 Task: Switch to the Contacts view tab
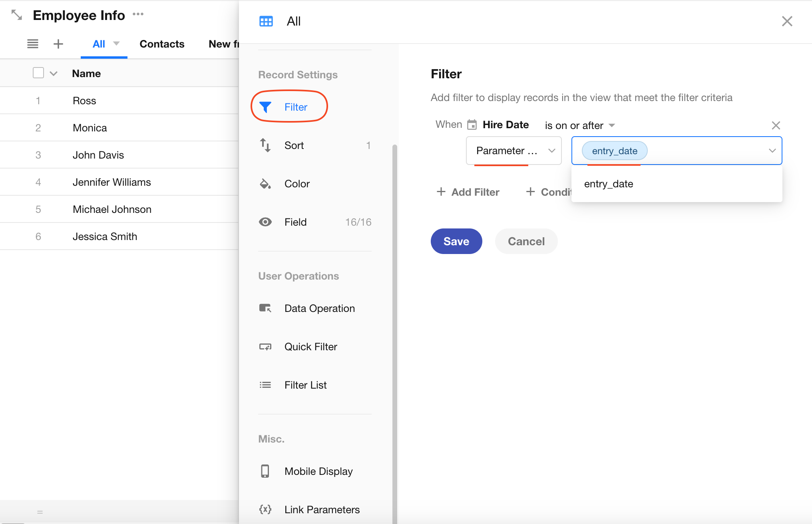(162, 44)
